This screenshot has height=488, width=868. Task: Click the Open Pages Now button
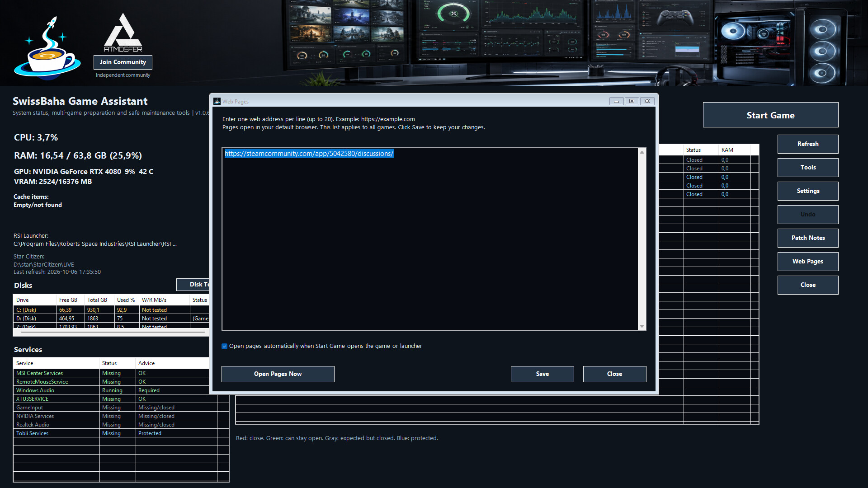(x=278, y=374)
